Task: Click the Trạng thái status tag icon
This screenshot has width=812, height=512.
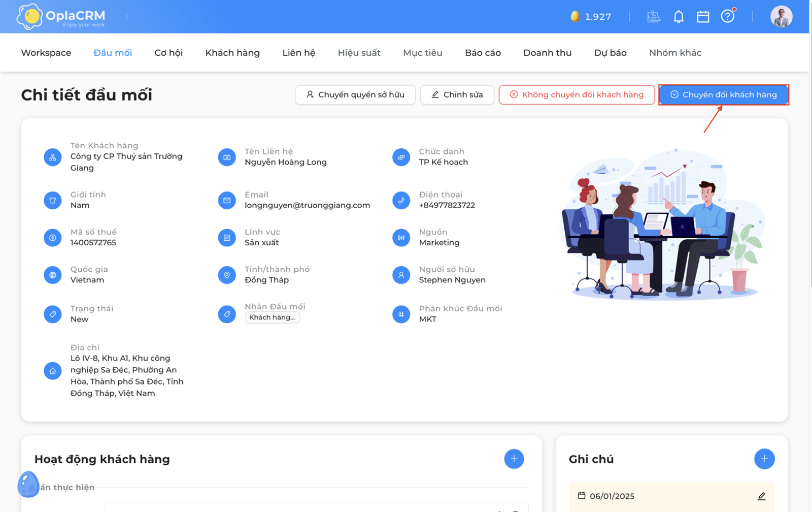Action: 53,314
